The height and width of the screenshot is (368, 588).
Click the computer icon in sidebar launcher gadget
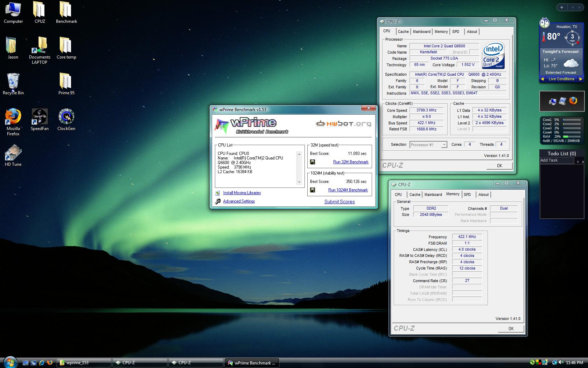[x=553, y=102]
